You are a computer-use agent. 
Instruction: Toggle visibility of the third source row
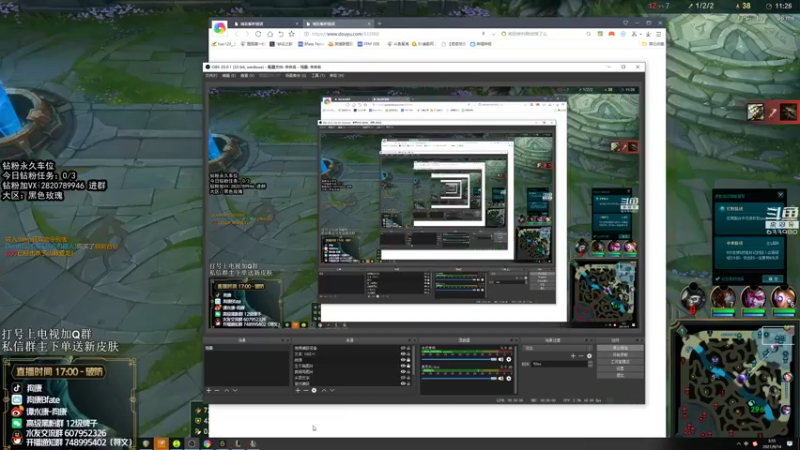(x=403, y=360)
